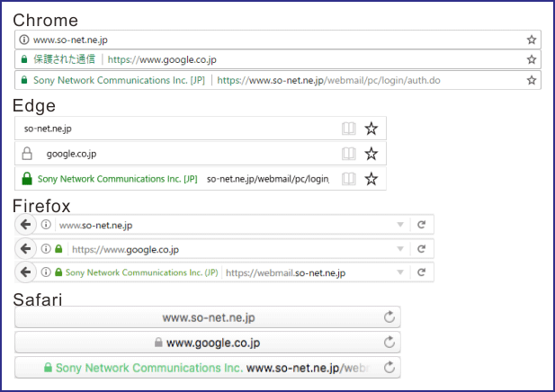Reload Safari www.google.co.jp page
555x392 pixels.
[x=389, y=342]
